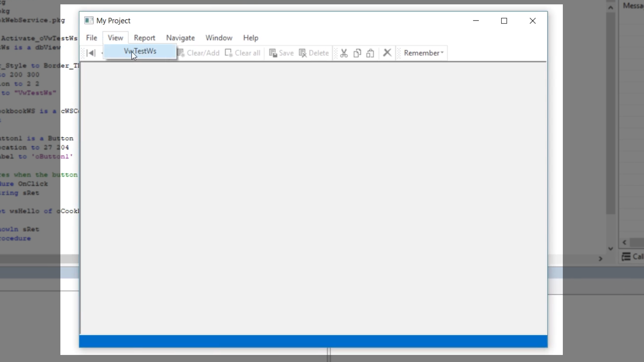Screen dimensions: 644x362
Task: Maximize the My Project window
Action: [x=504, y=21]
